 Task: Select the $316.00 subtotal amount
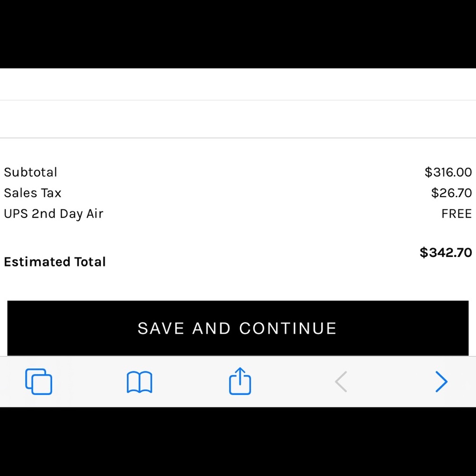[448, 172]
